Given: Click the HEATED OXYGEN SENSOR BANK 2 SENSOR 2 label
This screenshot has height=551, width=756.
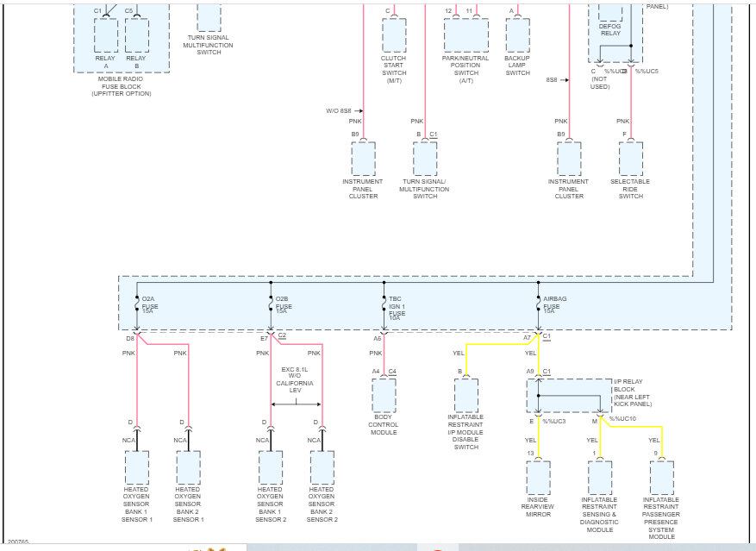Looking at the screenshot, I should point(322,504).
